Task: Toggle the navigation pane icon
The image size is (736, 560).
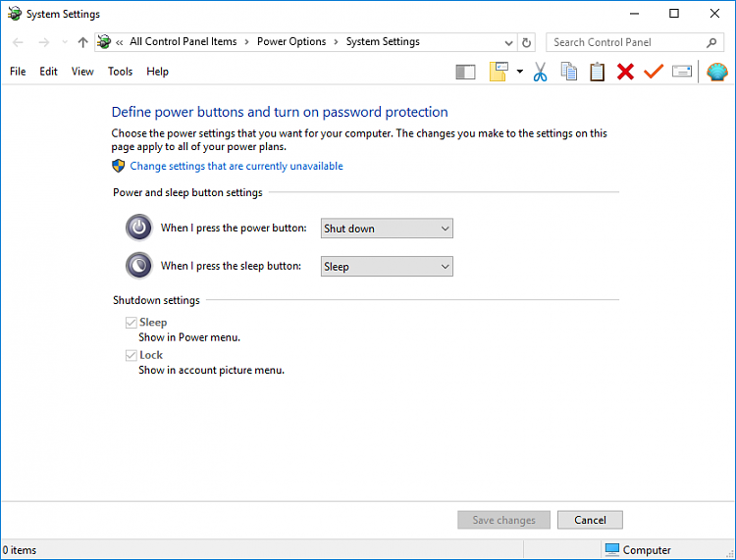Action: click(466, 72)
